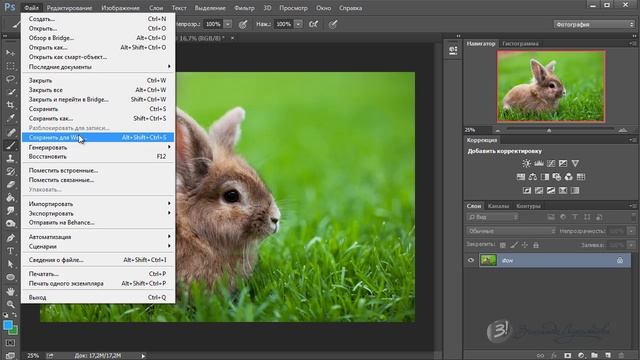Hide the Фон layer with eye icon
This screenshot has height=360, width=640.
point(471,260)
